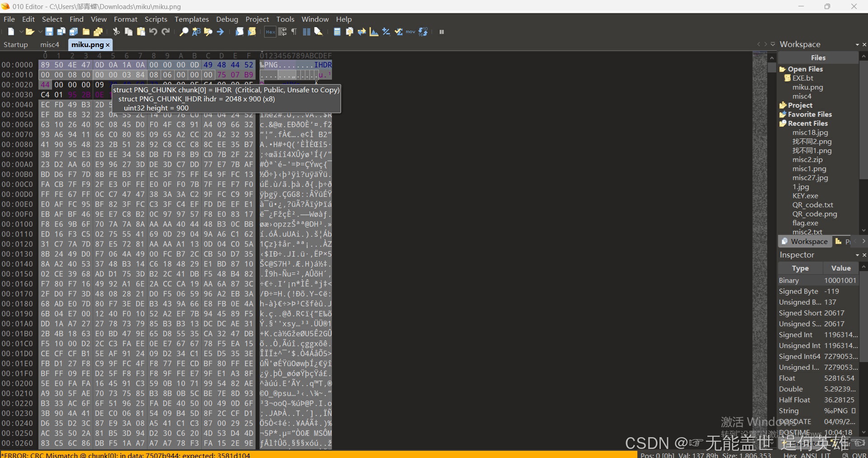Open the Find tool via magnifier icon
This screenshot has height=458, width=868.
(184, 32)
